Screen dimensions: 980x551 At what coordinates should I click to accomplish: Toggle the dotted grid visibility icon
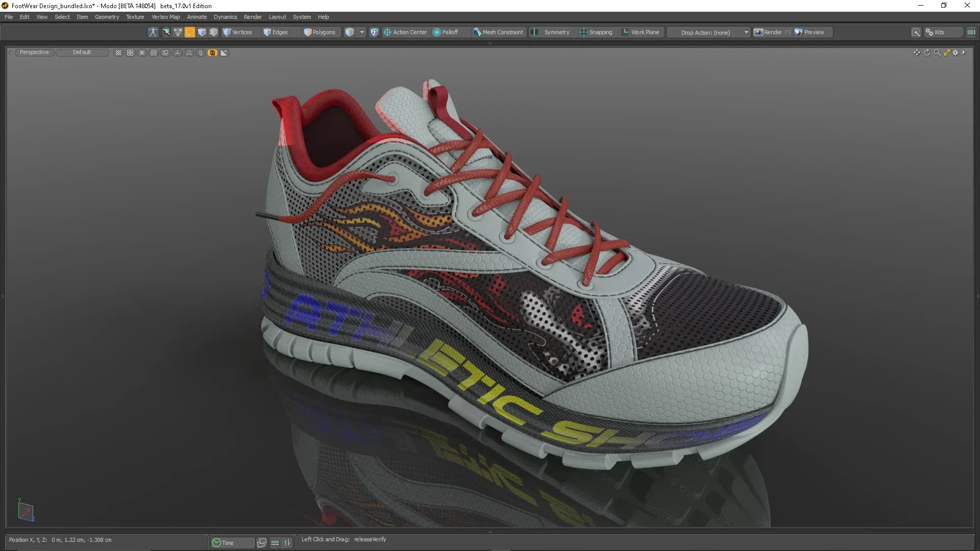click(118, 53)
